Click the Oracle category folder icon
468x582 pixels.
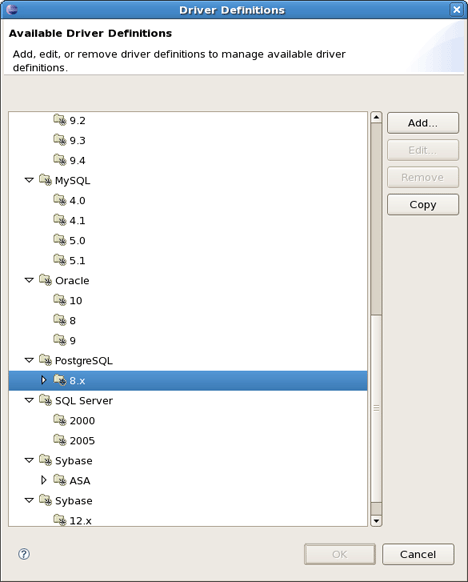(45, 280)
